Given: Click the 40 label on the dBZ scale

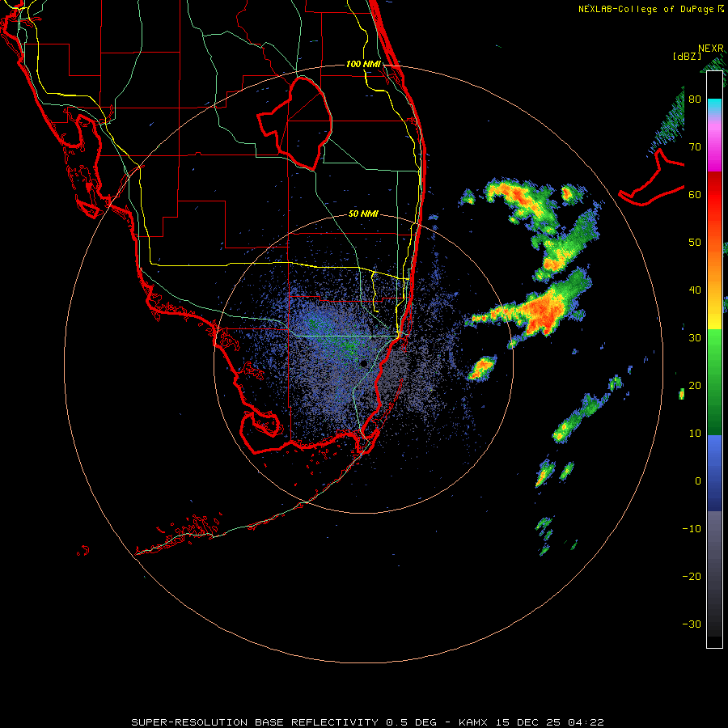Looking at the screenshot, I should (x=695, y=290).
